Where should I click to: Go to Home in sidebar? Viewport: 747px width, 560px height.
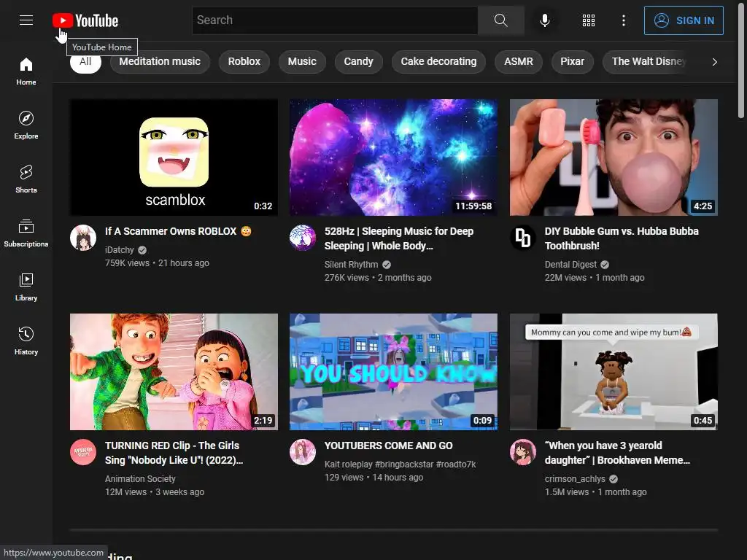point(26,71)
